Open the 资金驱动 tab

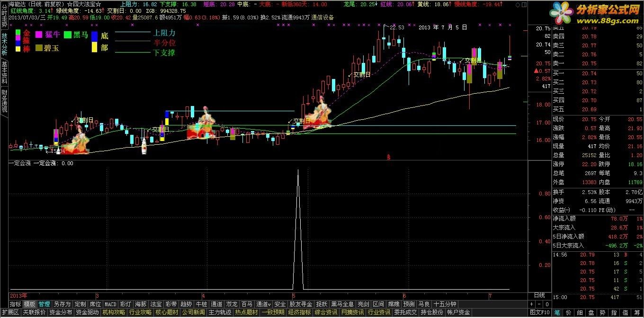87,312
